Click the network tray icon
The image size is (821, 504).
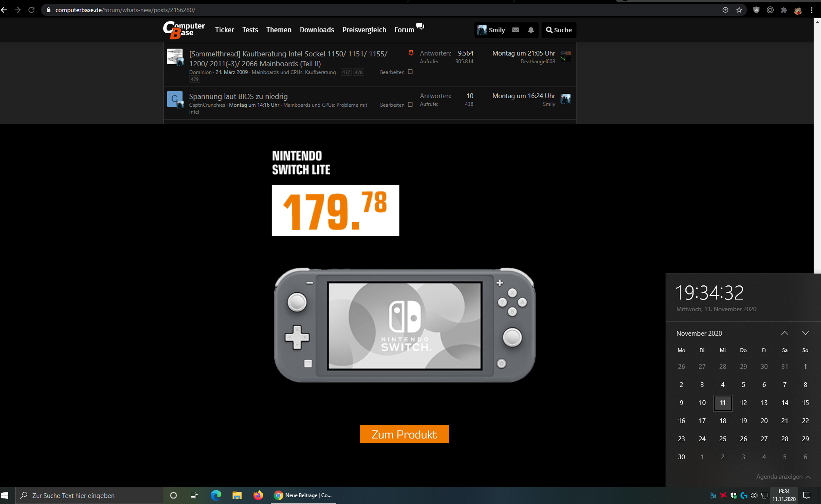pos(765,495)
